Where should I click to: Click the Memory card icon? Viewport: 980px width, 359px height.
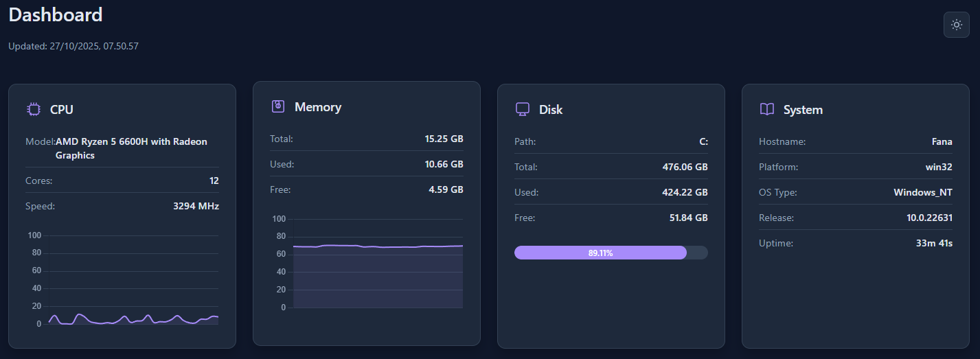coord(278,106)
